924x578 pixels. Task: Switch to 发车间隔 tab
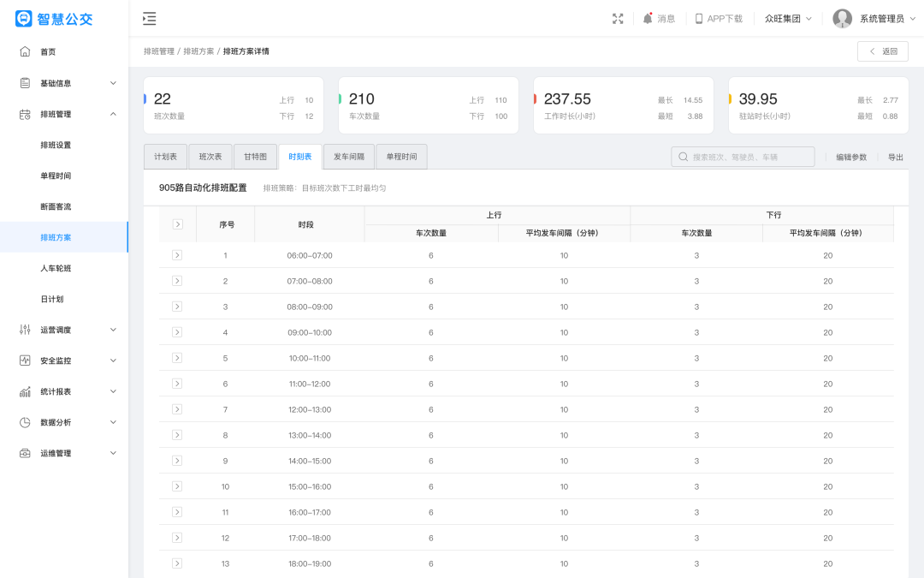(349, 157)
